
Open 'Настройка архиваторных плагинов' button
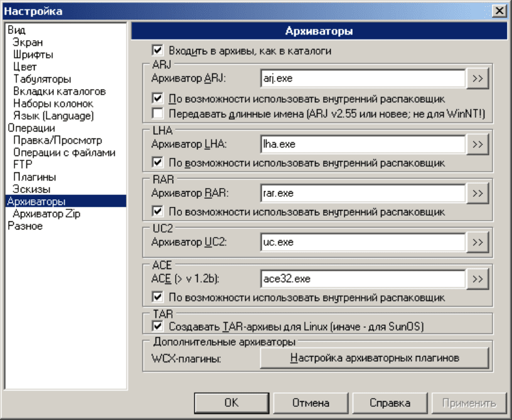click(x=375, y=358)
